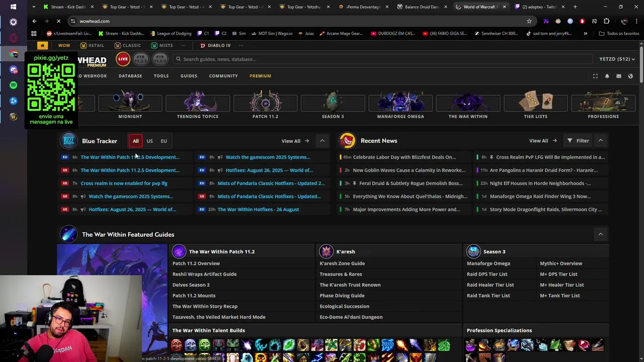Click the Blizzard Blue Tracker logo
This screenshot has width=644, height=362.
click(x=69, y=141)
